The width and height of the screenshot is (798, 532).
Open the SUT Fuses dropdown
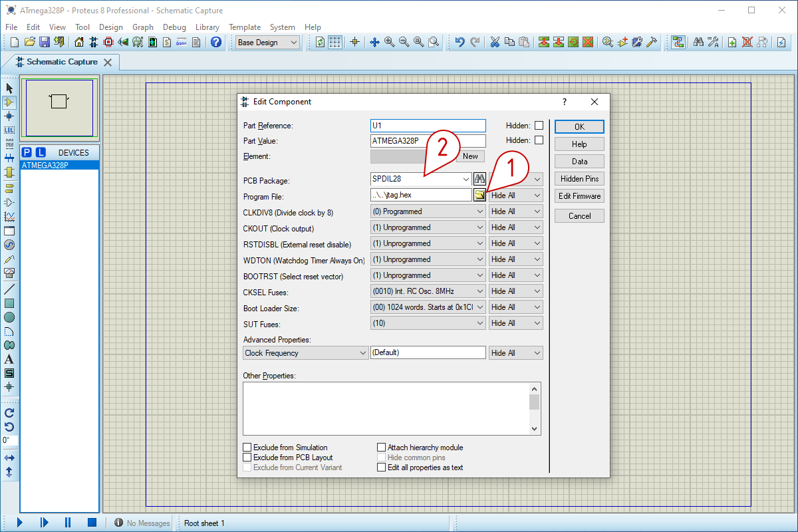(x=428, y=323)
